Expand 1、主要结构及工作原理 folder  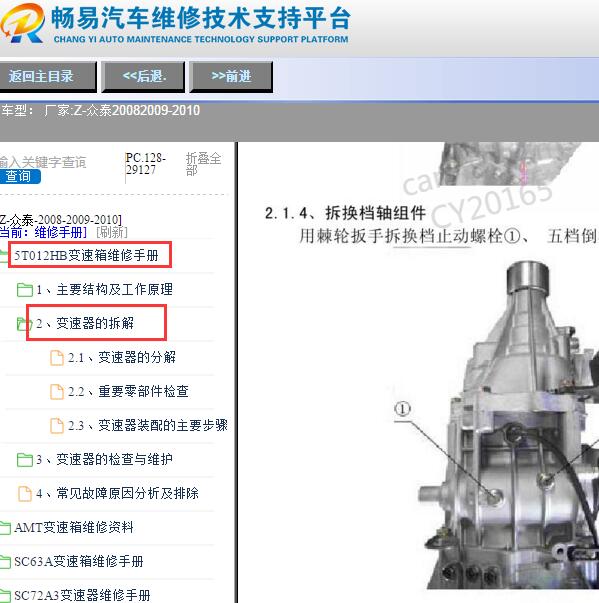[104, 290]
